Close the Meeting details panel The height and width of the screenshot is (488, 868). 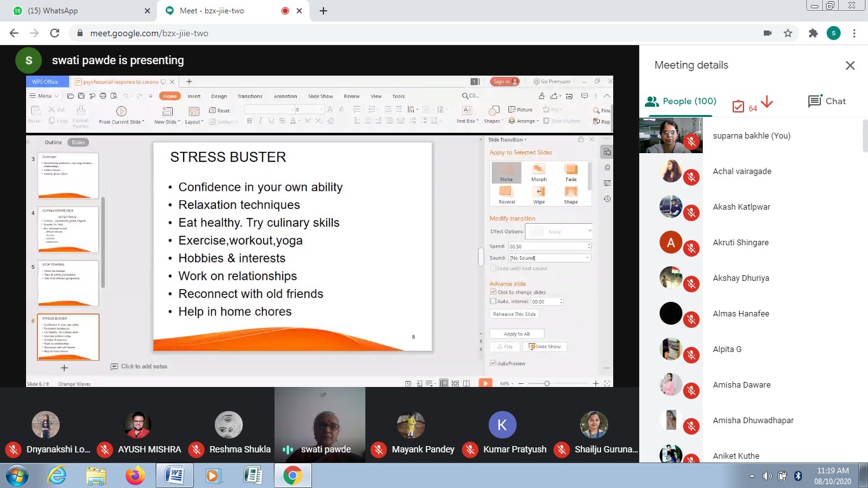coord(850,65)
